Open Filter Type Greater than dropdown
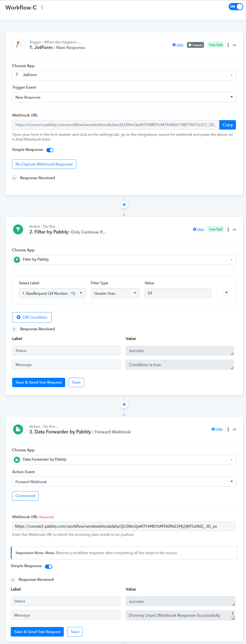246x644 pixels. 115,293
